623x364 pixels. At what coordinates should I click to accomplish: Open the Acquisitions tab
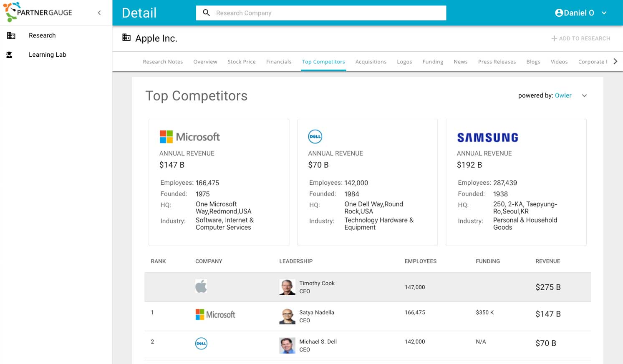[x=371, y=62]
